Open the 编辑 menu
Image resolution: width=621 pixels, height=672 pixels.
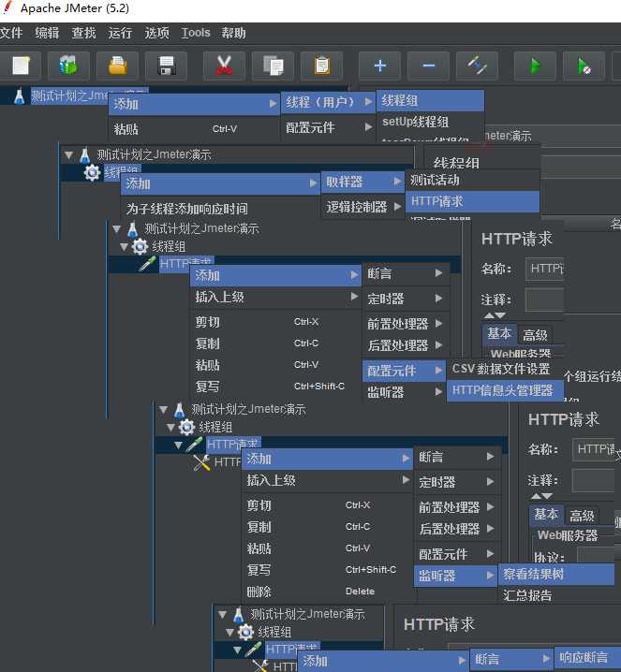[47, 33]
